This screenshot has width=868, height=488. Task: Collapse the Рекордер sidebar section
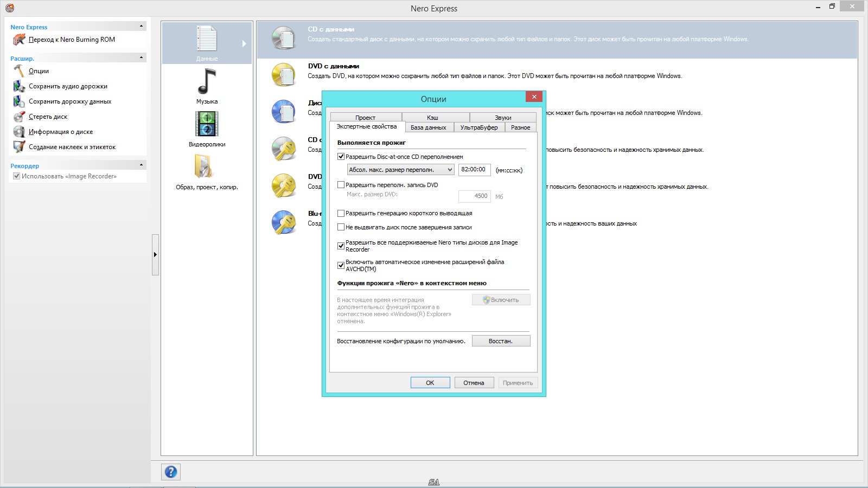pos(142,165)
